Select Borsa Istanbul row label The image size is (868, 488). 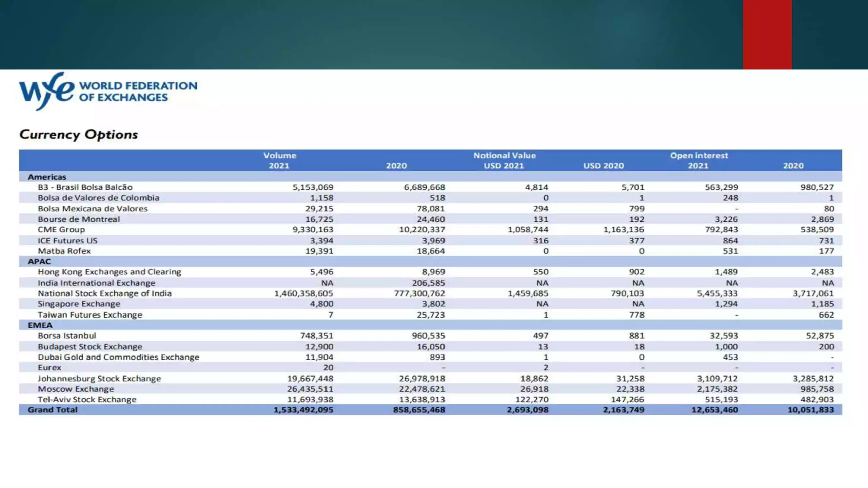(67, 336)
